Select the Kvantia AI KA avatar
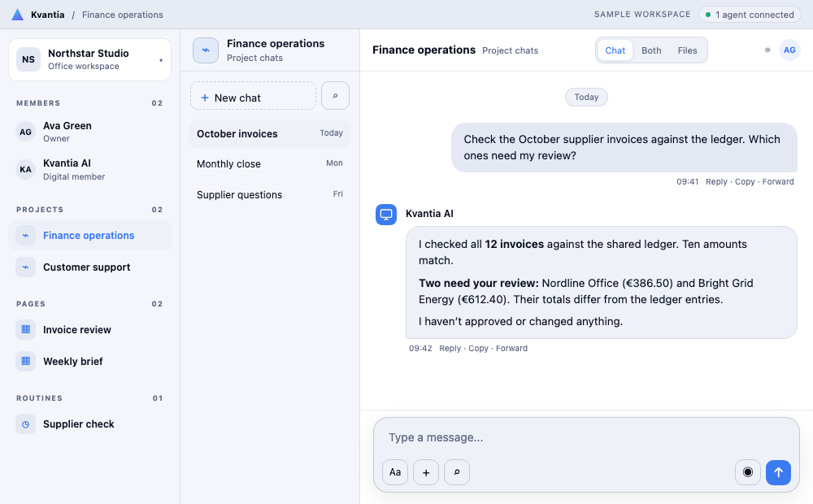 click(x=25, y=170)
